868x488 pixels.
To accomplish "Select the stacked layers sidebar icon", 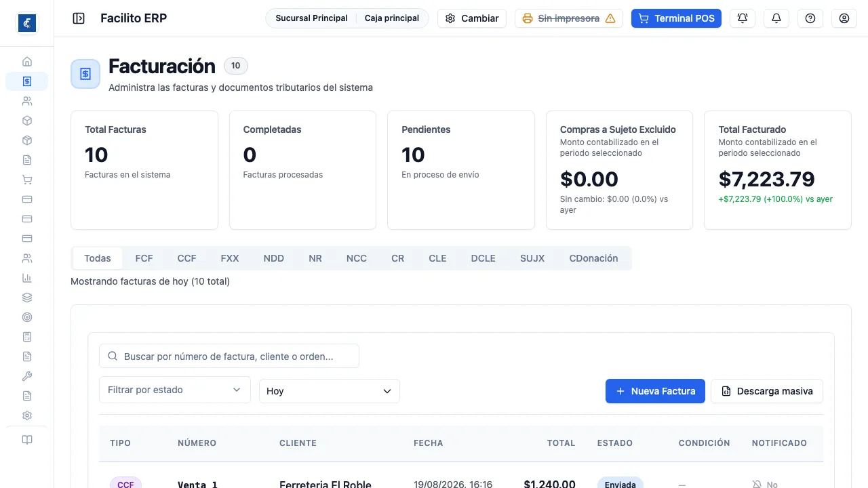I will tap(27, 298).
